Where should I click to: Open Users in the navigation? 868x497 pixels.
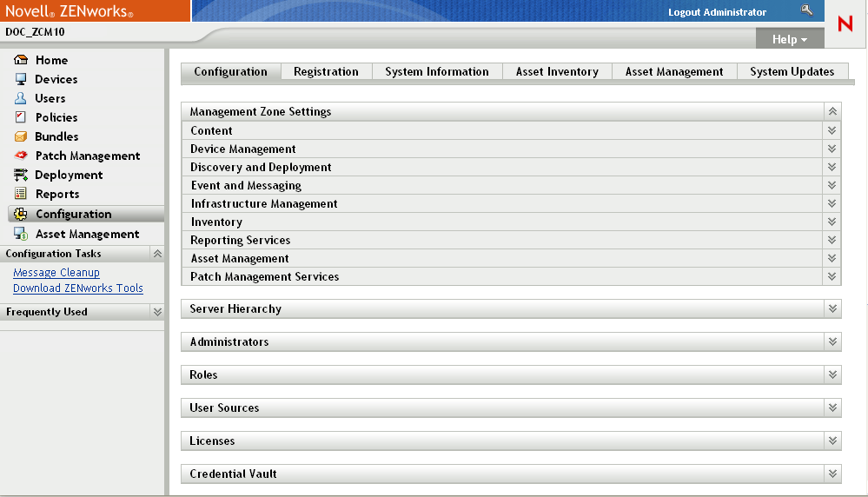tap(50, 98)
